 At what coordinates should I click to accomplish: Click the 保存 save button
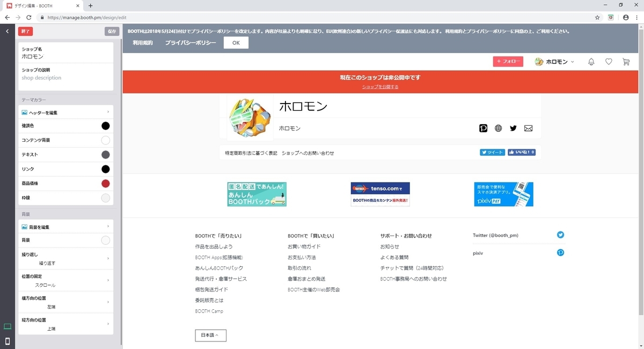112,31
